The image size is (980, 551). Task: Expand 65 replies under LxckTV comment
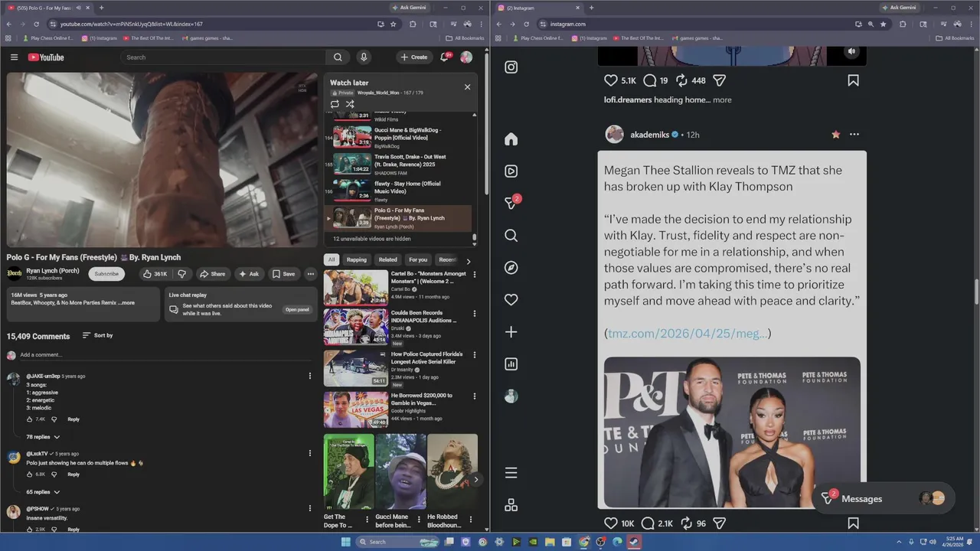tap(43, 492)
